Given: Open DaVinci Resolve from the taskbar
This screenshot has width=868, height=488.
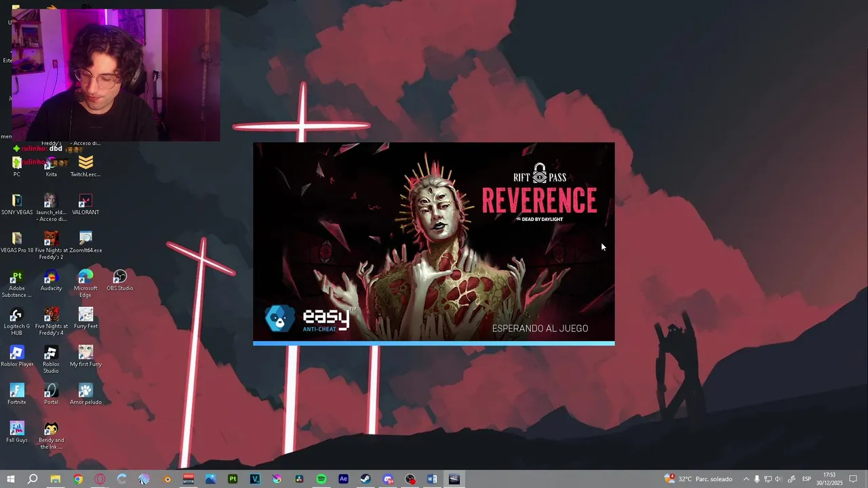Looking at the screenshot, I should [x=299, y=479].
